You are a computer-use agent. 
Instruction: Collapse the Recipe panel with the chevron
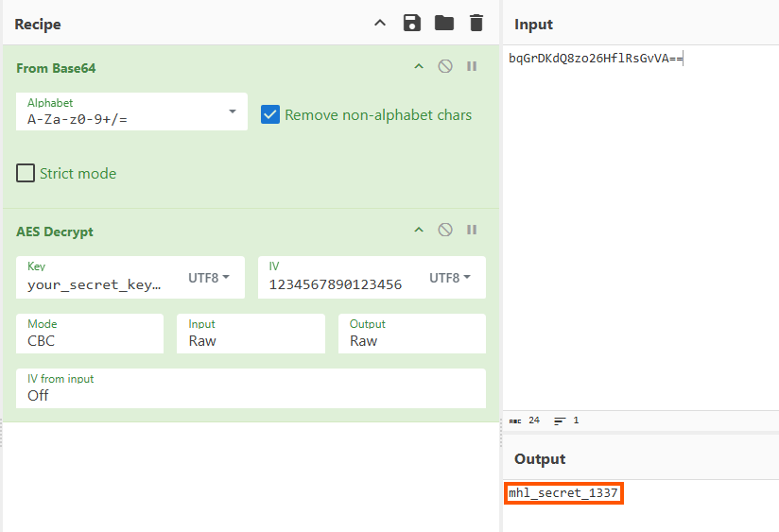[379, 23]
